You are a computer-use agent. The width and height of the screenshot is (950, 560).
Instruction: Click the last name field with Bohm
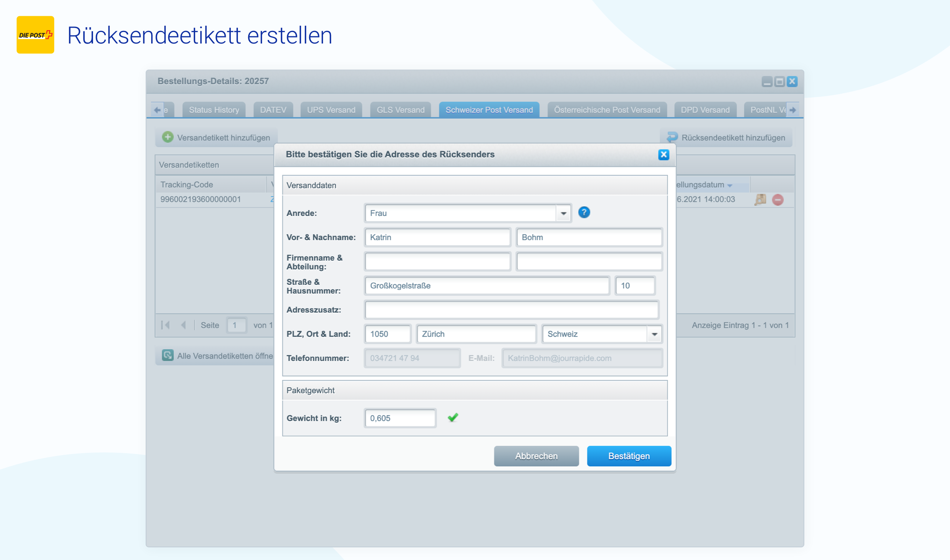(x=589, y=237)
